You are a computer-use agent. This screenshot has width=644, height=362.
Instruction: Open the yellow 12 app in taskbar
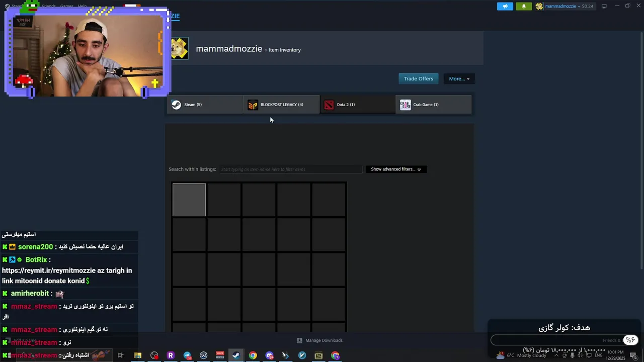click(318, 355)
